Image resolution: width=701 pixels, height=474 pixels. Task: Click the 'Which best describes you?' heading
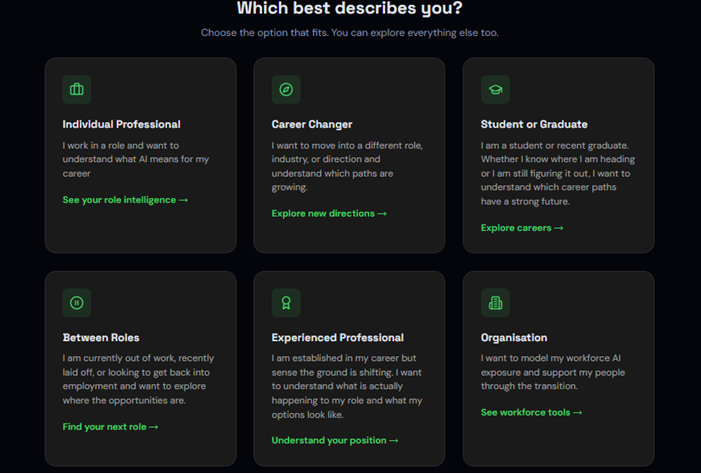click(x=350, y=8)
